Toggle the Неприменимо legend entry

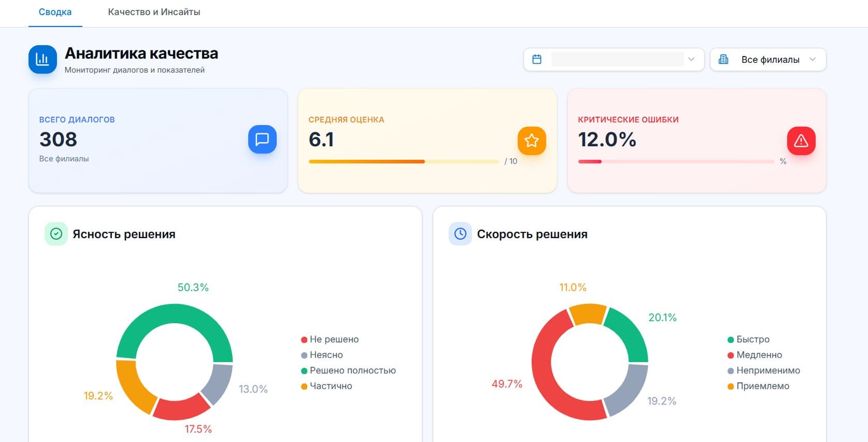[764, 370]
